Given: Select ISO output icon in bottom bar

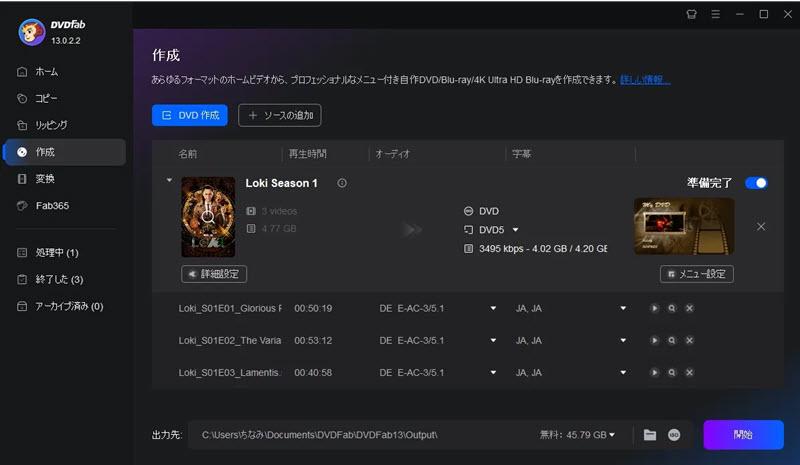Looking at the screenshot, I should (x=674, y=435).
